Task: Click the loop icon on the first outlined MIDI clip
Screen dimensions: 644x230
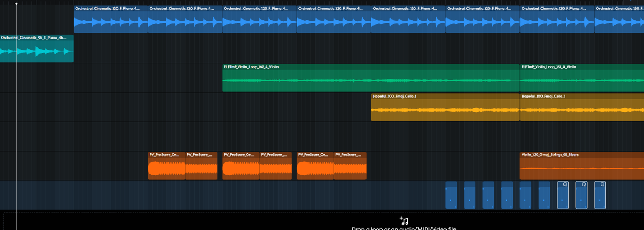Action: 565,185
